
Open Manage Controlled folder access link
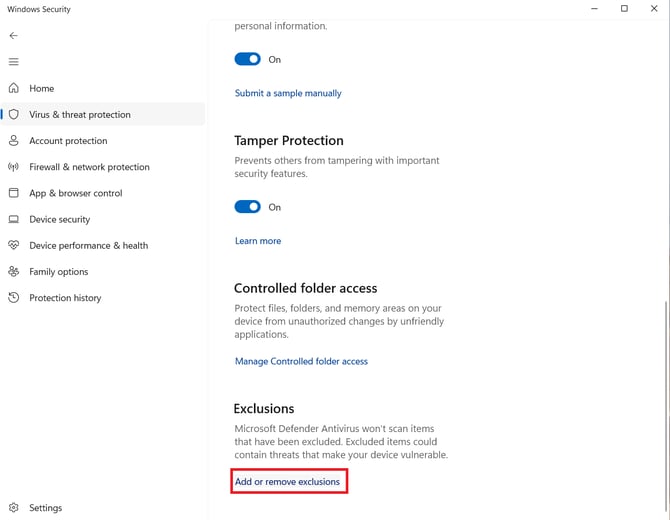coord(301,361)
